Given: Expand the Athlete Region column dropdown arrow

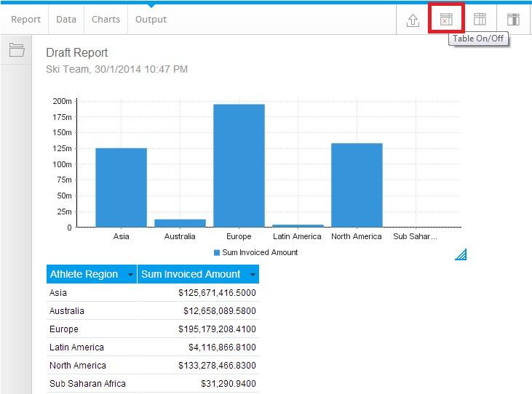Looking at the screenshot, I should pyautogui.click(x=130, y=274).
